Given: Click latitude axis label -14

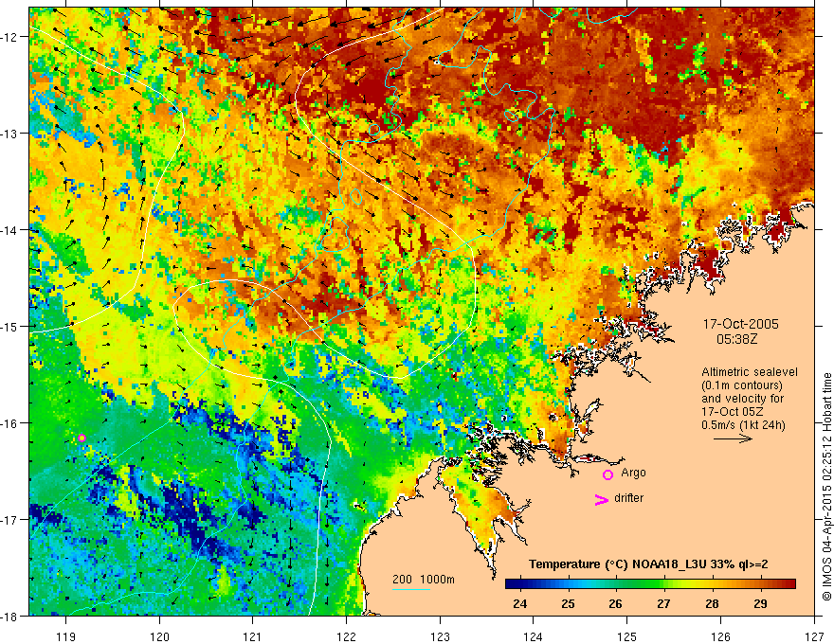Looking at the screenshot, I should 9,230.
